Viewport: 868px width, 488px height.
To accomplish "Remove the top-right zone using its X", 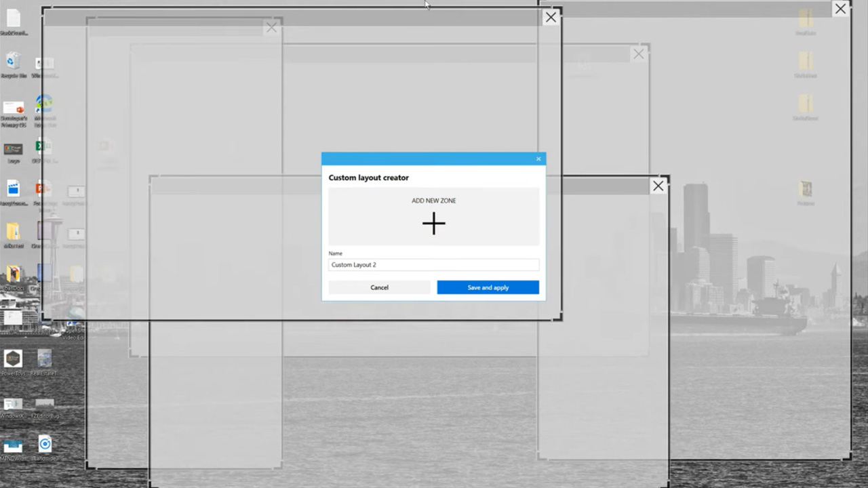I will tap(840, 9).
